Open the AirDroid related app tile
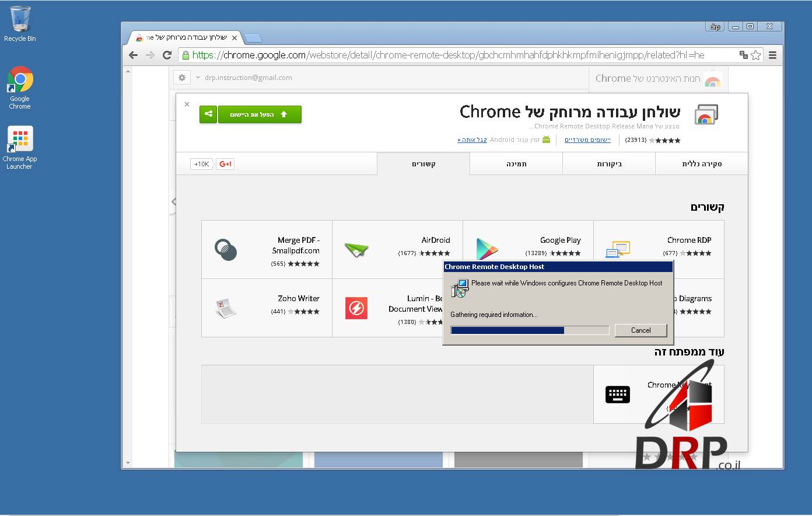Screen dimensions: 812x516 point(397,249)
